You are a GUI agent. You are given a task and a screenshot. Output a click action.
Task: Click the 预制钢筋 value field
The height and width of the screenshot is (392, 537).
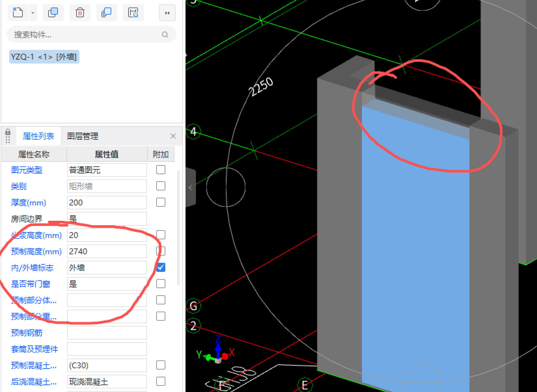click(107, 333)
